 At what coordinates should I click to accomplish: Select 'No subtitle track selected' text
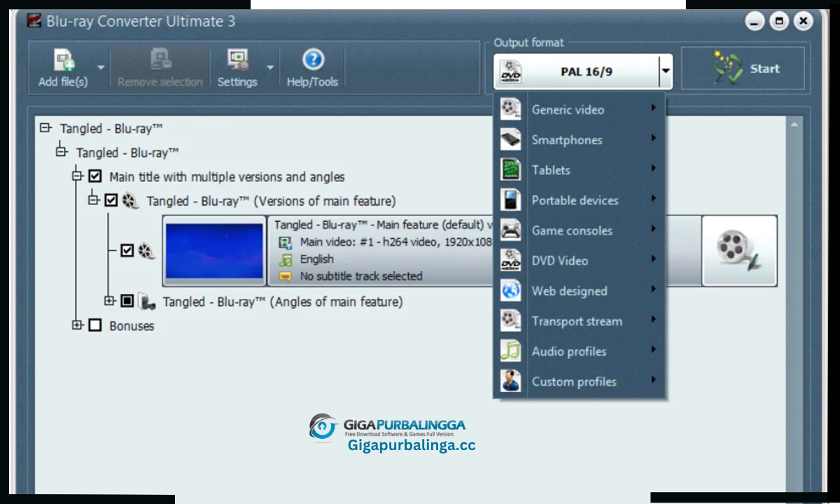pyautogui.click(x=361, y=276)
